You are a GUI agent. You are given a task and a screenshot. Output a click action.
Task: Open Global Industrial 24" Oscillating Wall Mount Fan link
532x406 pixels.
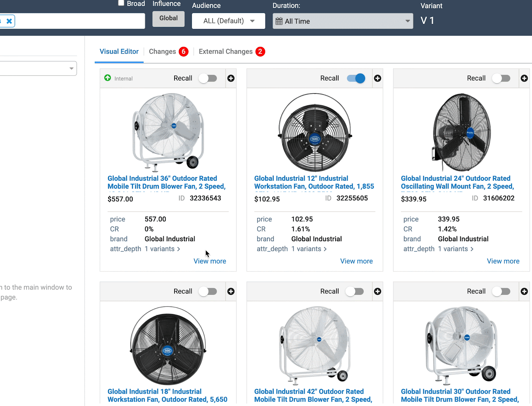[458, 182]
